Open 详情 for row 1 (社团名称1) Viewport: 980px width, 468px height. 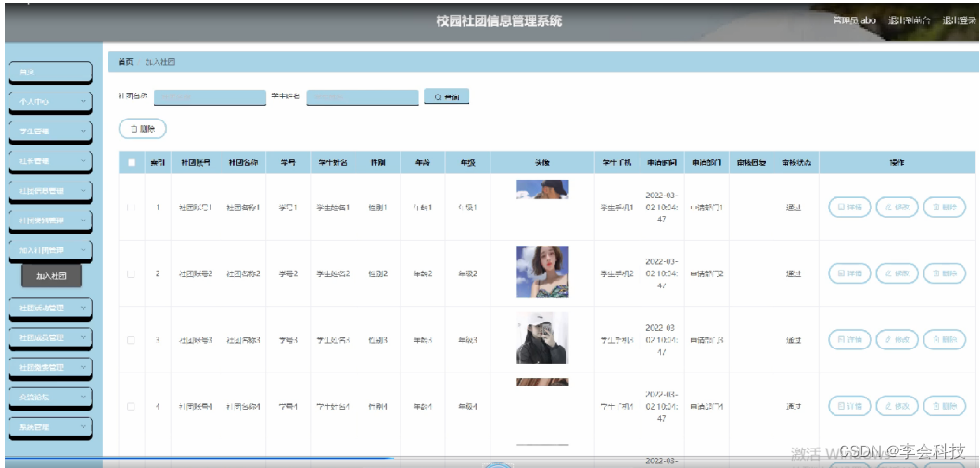(x=849, y=207)
